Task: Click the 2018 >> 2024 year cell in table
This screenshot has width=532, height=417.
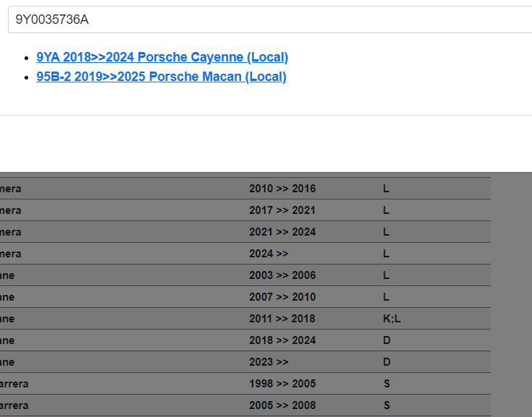Action: pos(282,340)
